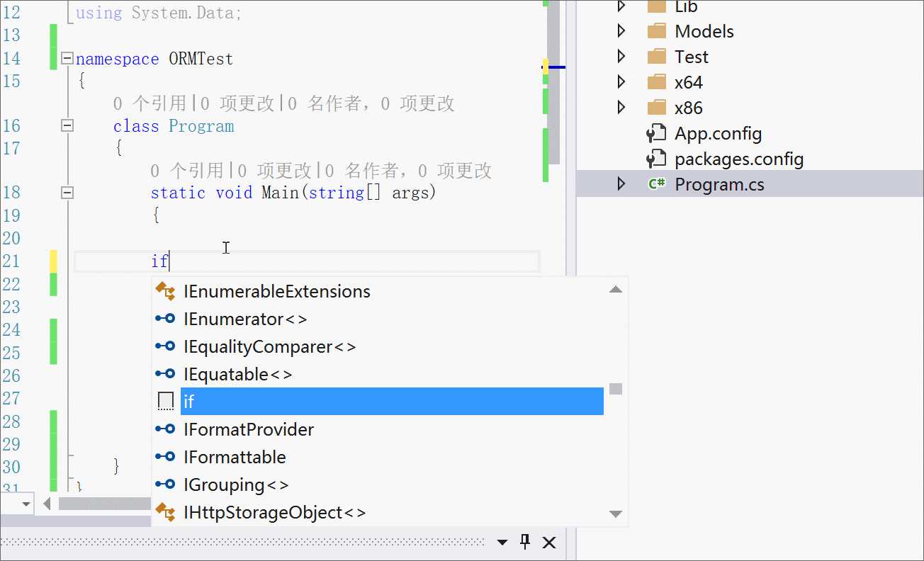Open the panel window options dropdown arrow
924x561 pixels.
pos(502,543)
